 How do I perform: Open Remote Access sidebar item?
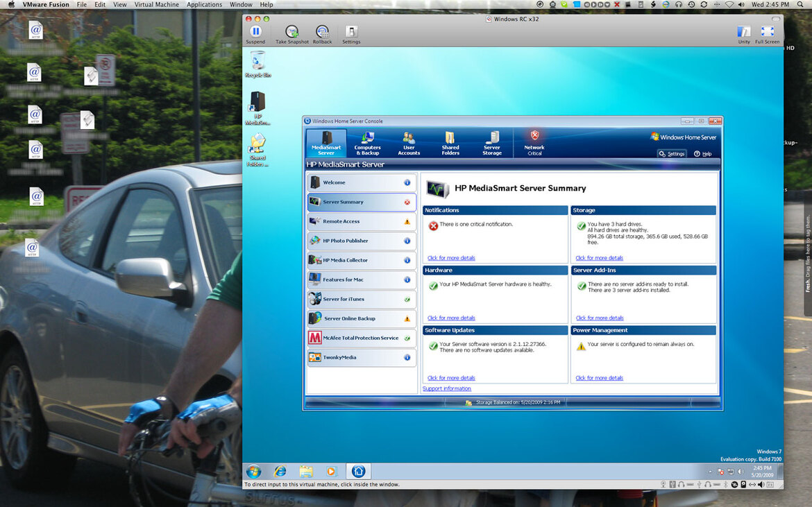click(x=362, y=221)
